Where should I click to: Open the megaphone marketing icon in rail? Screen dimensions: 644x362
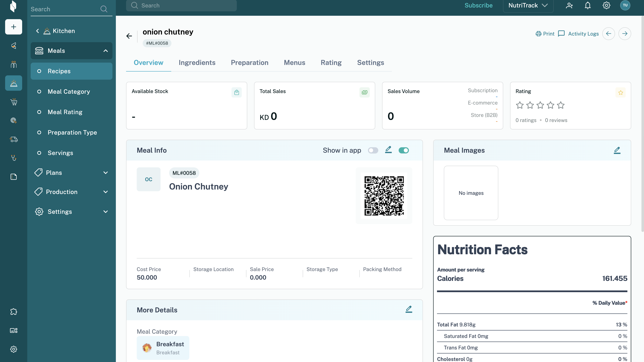(x=13, y=46)
